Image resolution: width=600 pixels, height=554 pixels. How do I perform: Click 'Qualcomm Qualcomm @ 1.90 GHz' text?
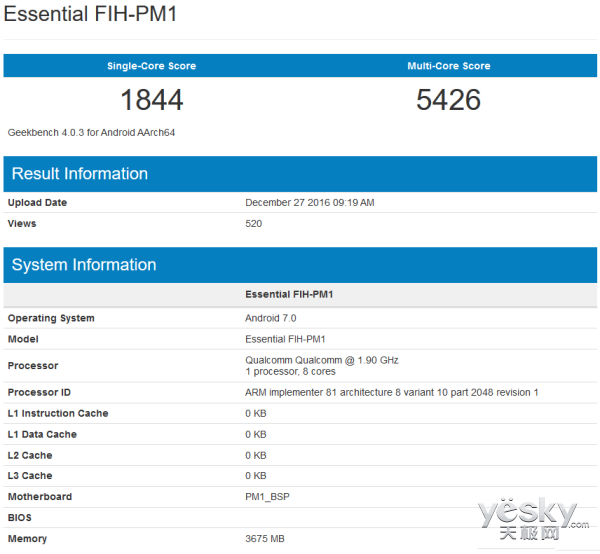(322, 360)
